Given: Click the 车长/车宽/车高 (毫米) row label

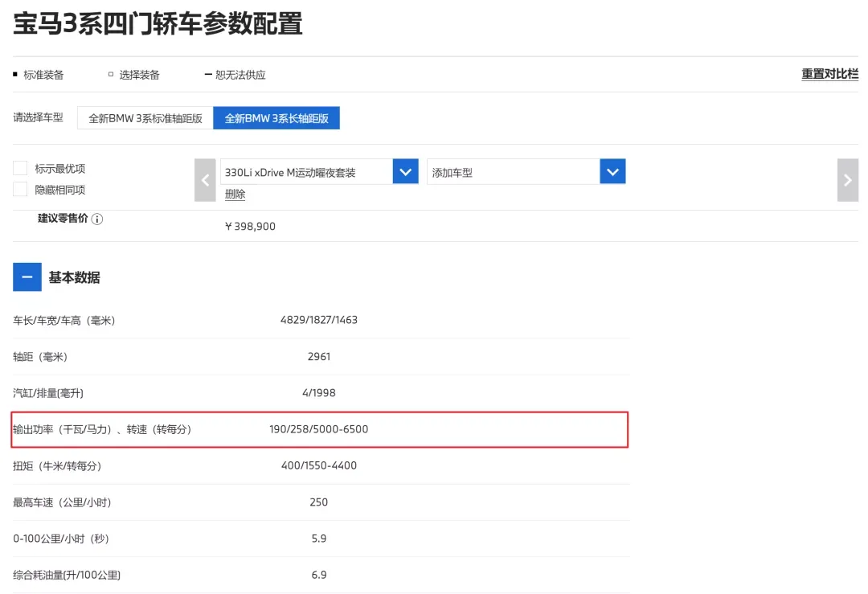Looking at the screenshot, I should coord(64,321).
